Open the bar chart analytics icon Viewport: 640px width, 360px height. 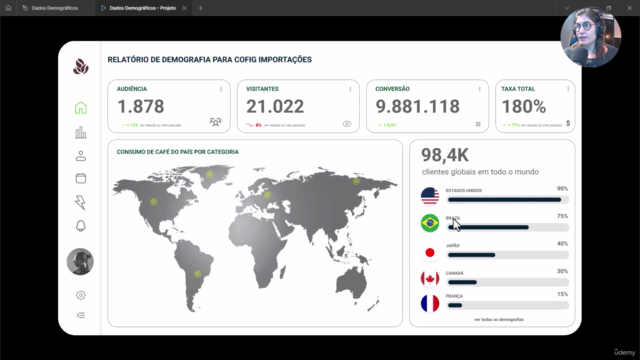81,132
